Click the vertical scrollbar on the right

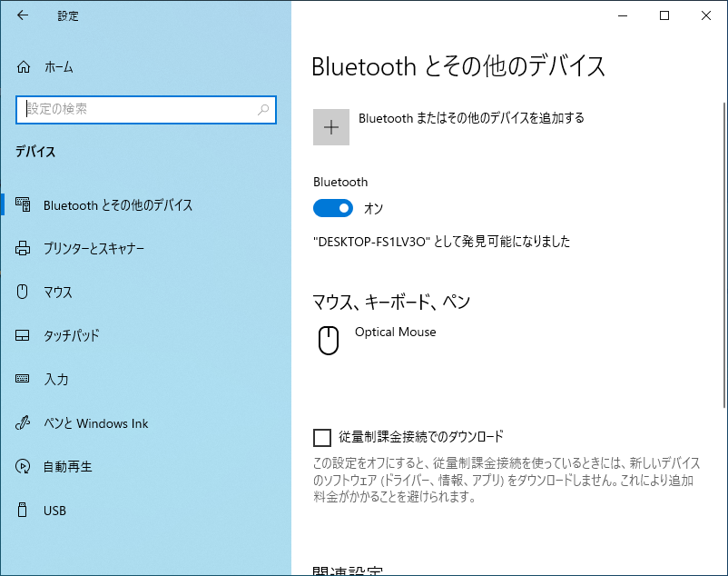click(x=724, y=255)
